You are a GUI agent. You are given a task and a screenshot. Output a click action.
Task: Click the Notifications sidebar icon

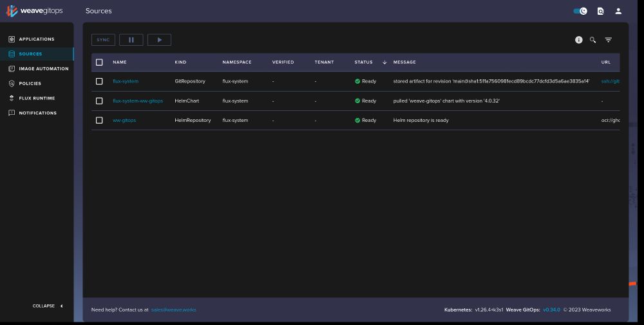click(12, 113)
